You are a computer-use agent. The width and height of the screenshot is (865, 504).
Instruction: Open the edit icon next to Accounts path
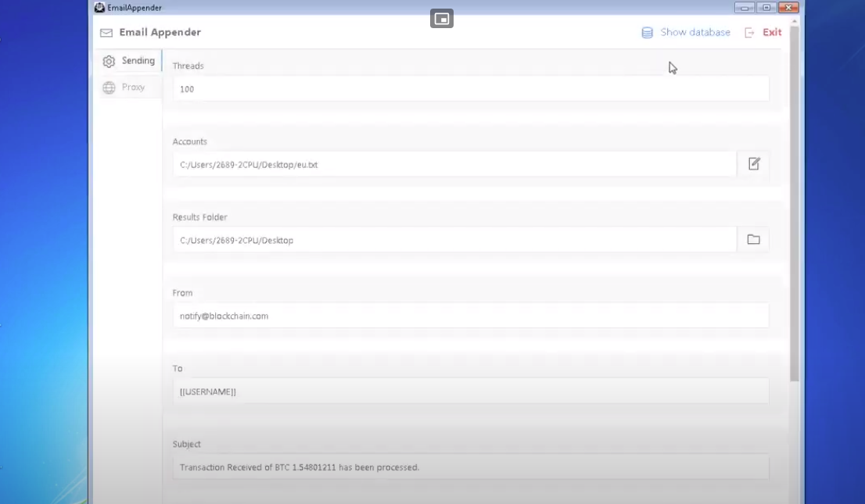[752, 163]
